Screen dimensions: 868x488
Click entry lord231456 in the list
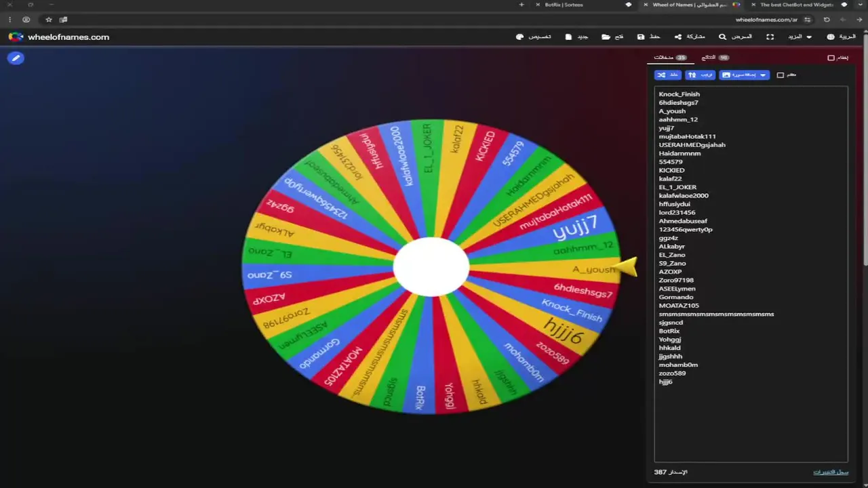(677, 213)
